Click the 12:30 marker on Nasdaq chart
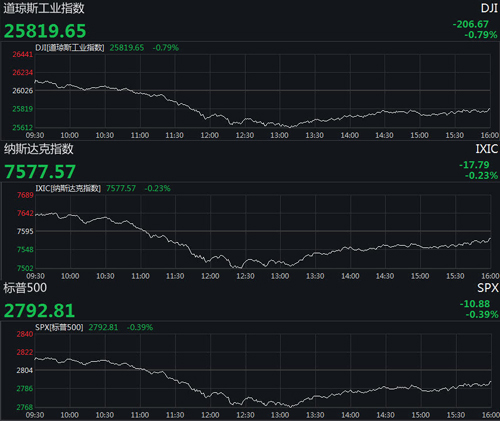The height and width of the screenshot is (421, 500). [245, 276]
